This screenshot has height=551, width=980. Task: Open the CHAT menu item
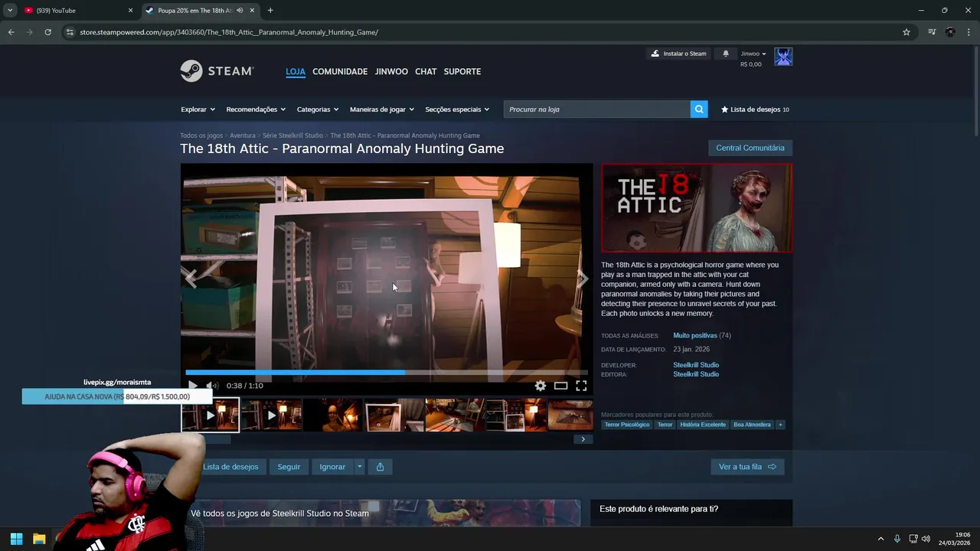click(x=426, y=71)
